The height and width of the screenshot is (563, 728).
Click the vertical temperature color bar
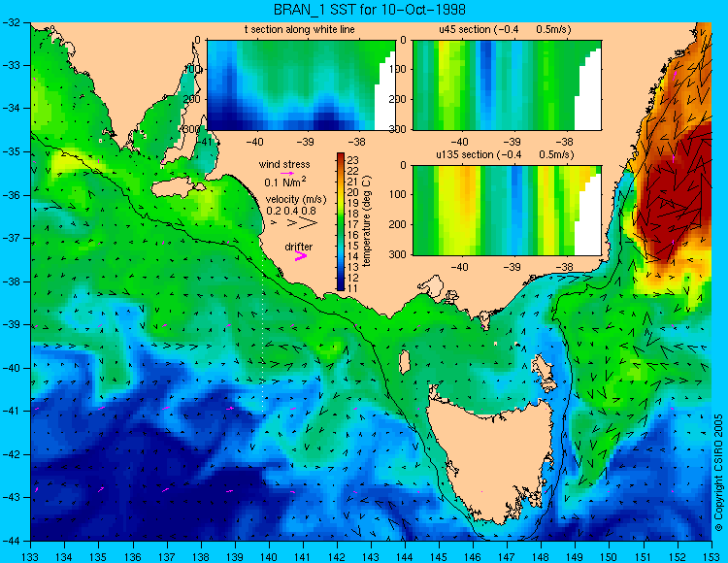coord(341,221)
